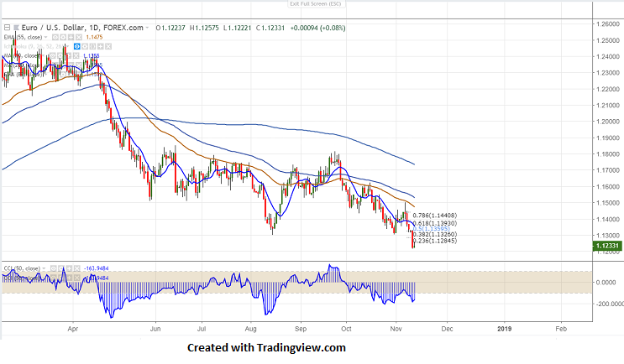The width and height of the screenshot is (624, 364).
Task: Click -200.0000 on CCI scale
Action: [610, 304]
